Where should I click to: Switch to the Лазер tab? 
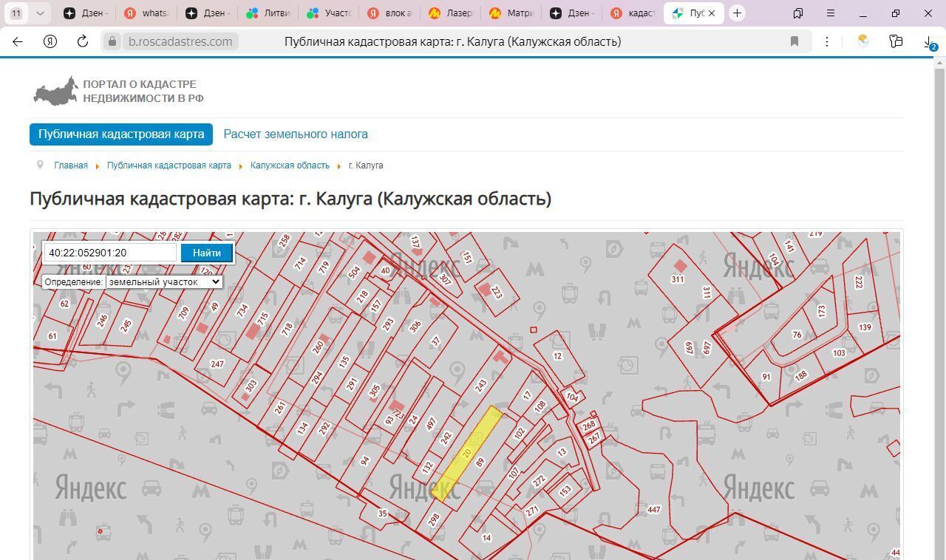coord(451,13)
